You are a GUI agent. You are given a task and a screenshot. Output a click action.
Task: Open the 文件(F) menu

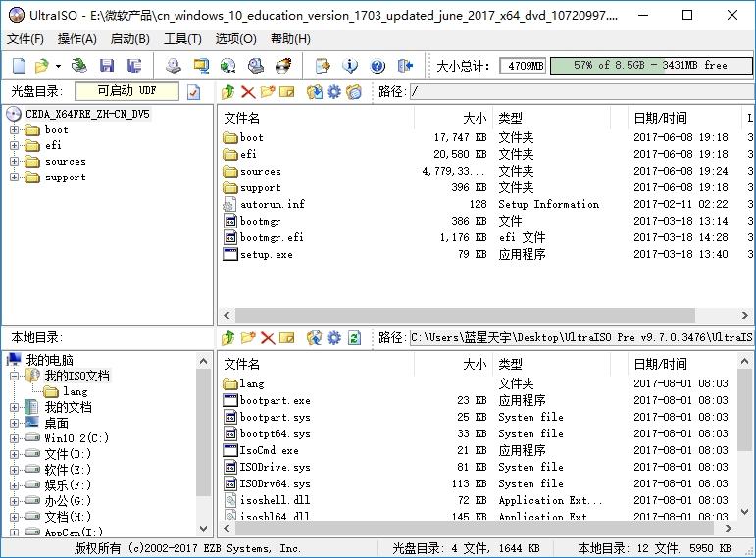click(x=25, y=38)
